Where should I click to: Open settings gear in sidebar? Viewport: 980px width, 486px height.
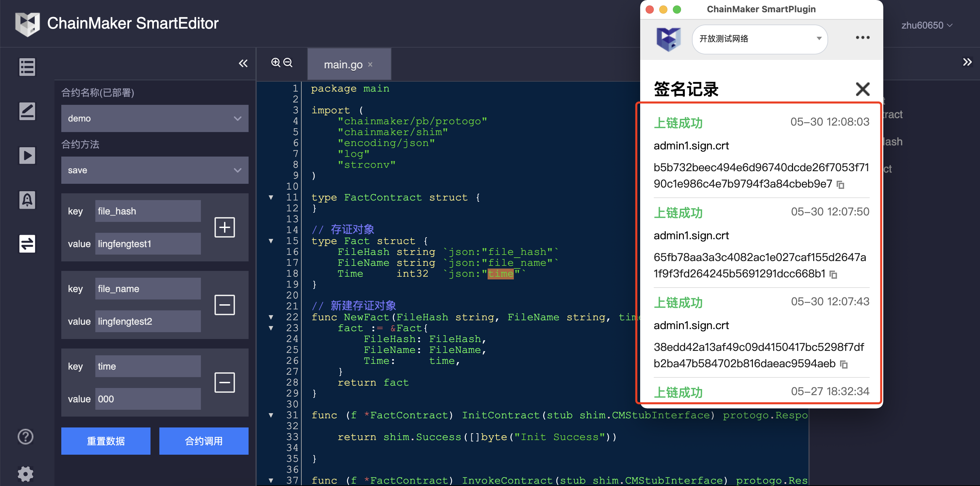coord(26,473)
